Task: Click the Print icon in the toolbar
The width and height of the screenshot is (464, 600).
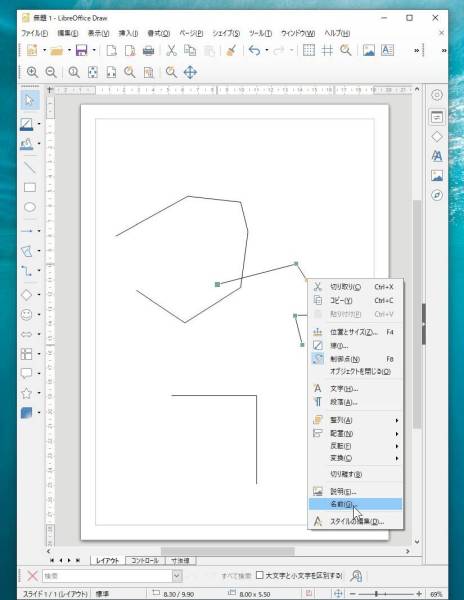Action: coord(148,51)
